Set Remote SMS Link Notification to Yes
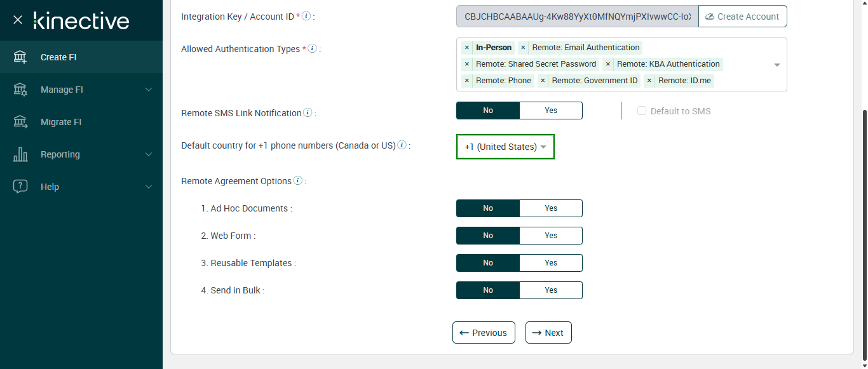 tap(550, 111)
